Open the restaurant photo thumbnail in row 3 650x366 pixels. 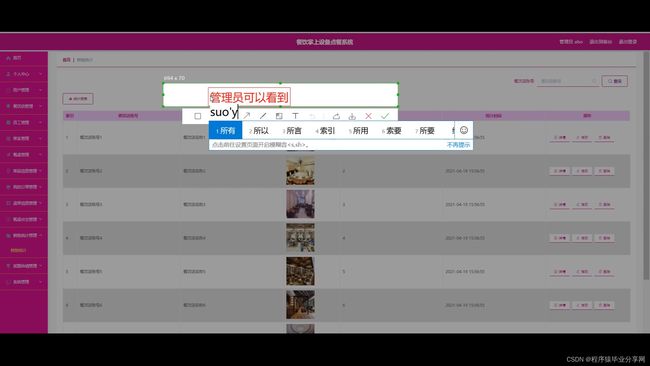(300, 204)
